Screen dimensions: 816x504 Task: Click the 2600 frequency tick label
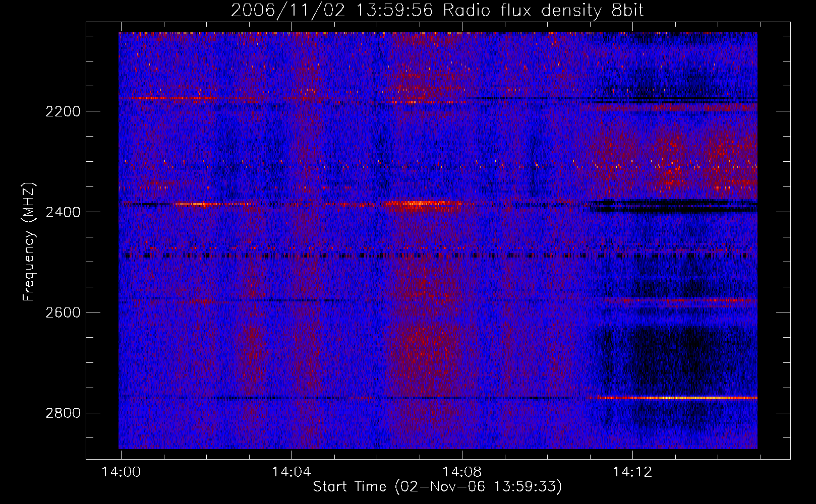pos(63,312)
